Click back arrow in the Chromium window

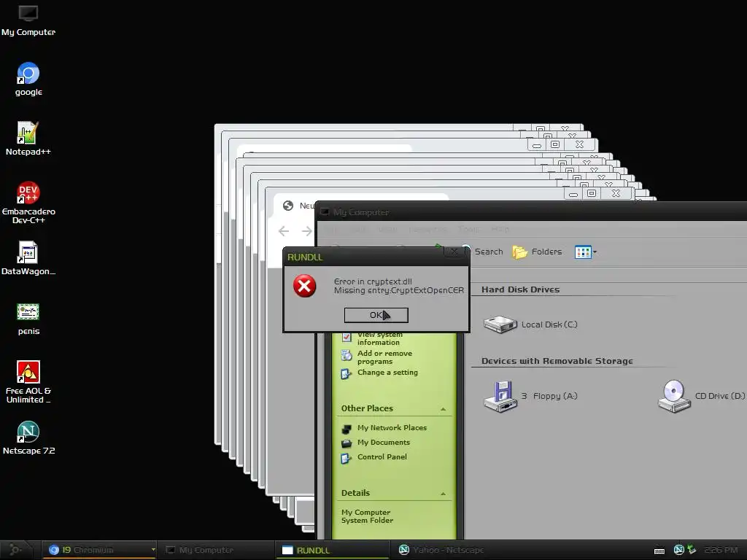pos(284,231)
